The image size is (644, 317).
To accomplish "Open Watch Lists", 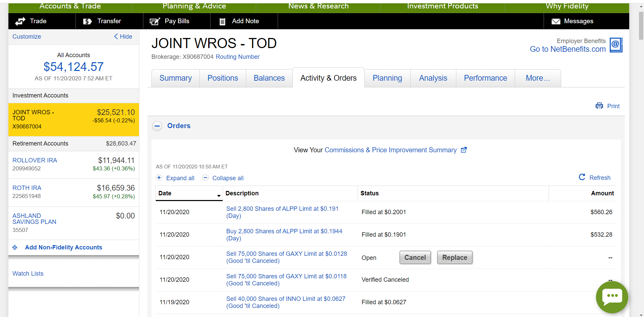I will tap(28, 274).
